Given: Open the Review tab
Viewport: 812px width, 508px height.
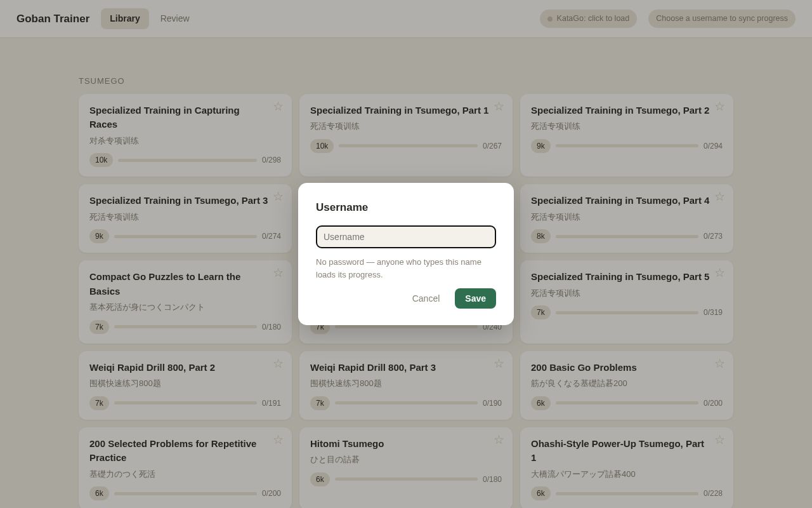Looking at the screenshot, I should click(x=175, y=18).
